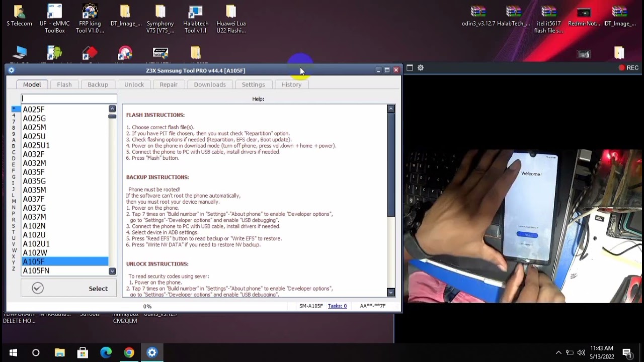Image resolution: width=644 pixels, height=362 pixels.
Task: Click model list scroll down arrow
Action: (112, 271)
